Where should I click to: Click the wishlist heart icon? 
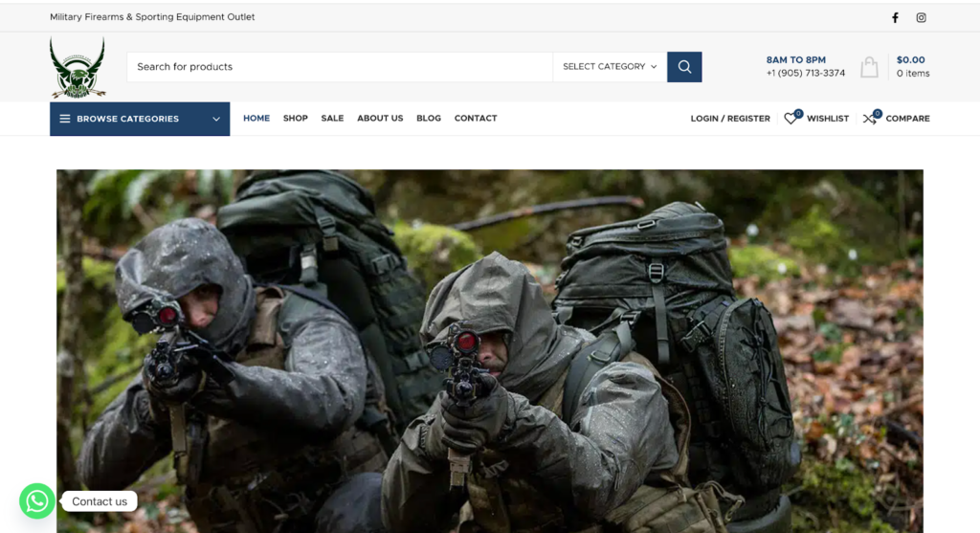791,119
